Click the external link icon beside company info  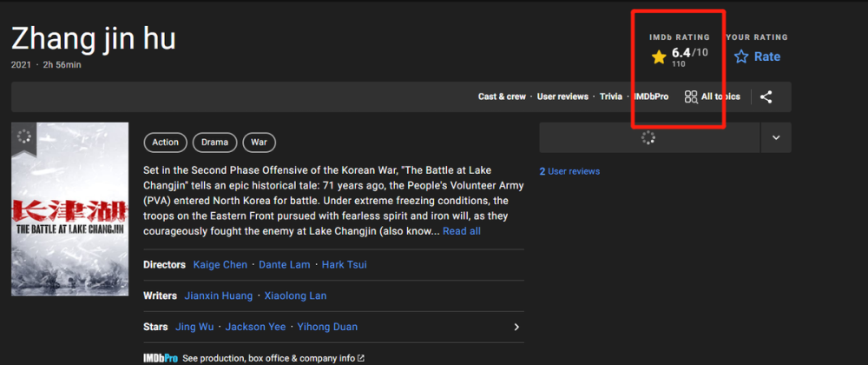[361, 358]
